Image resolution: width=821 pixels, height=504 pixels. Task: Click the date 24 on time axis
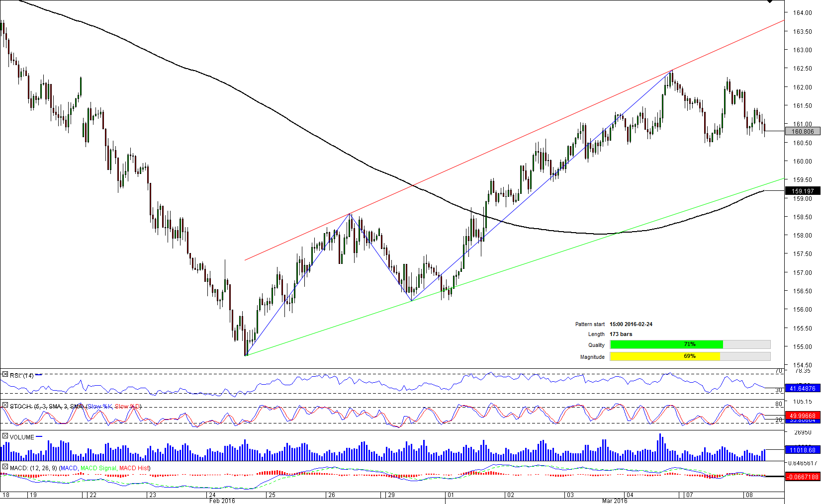coord(212,495)
